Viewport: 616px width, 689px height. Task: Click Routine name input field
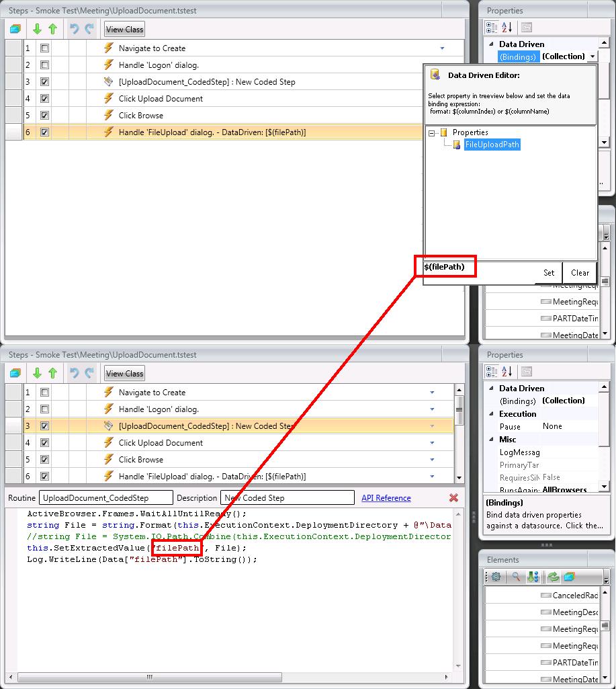(x=106, y=498)
